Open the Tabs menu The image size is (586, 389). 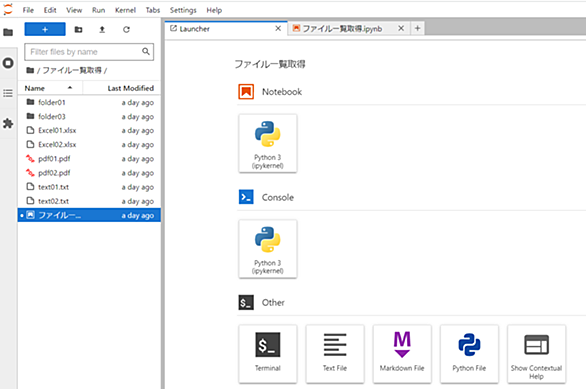click(x=152, y=10)
